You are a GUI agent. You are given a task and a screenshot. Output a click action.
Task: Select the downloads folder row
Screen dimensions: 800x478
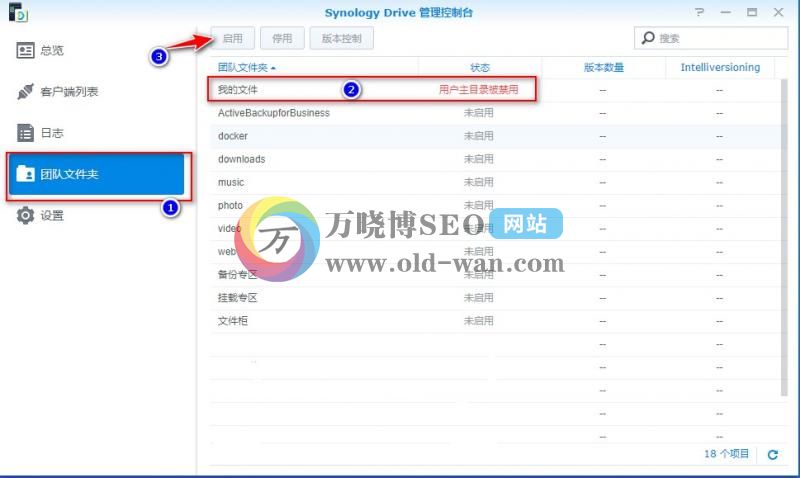tap(495, 159)
